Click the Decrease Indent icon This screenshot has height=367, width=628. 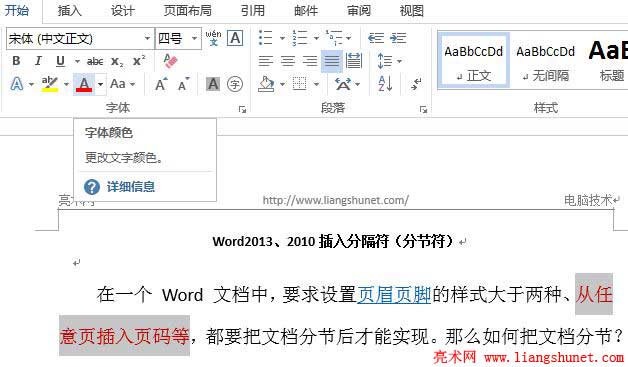tap(376, 38)
